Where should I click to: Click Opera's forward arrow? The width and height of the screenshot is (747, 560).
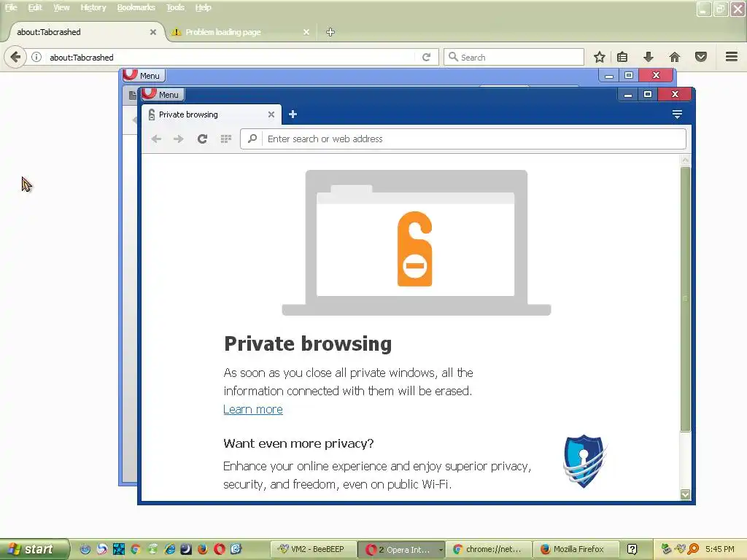pos(179,139)
